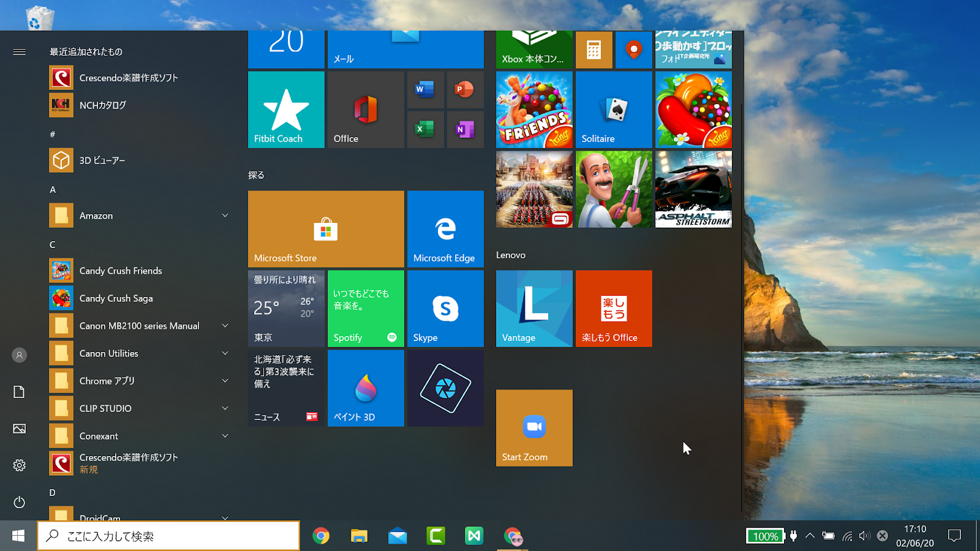Expand the CLIP STUDIO folder chevron
Viewport: 980px width, 551px height.
pos(225,408)
